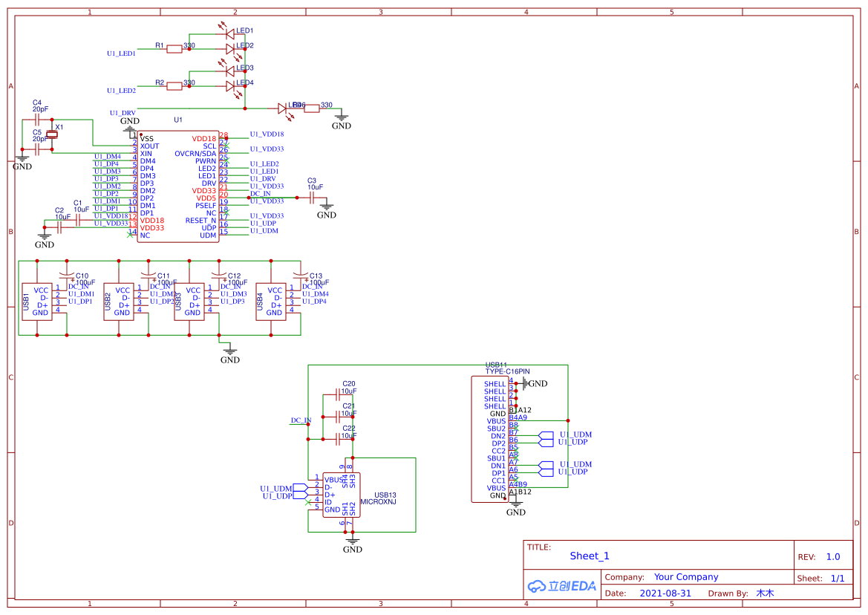Select the DC_IN net label left of C22
The width and height of the screenshot is (868, 615).
click(x=300, y=420)
